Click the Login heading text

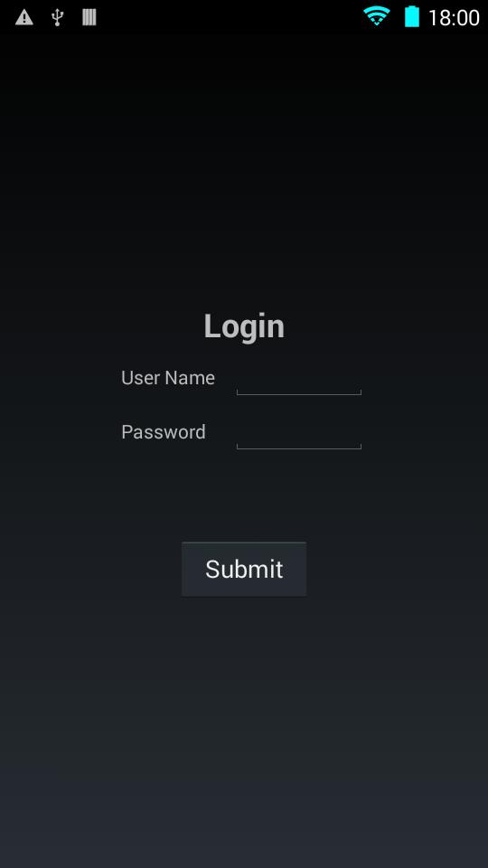point(244,326)
